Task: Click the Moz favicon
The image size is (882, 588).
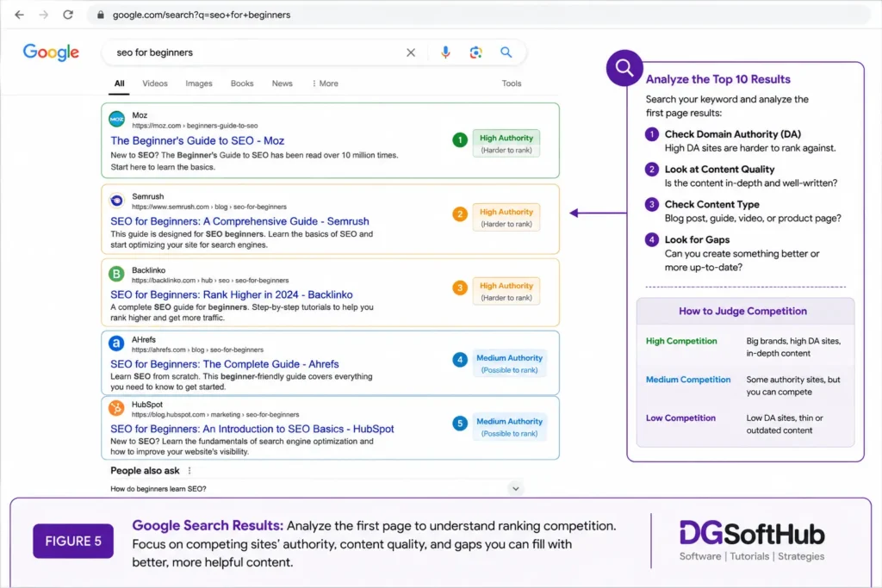Action: [x=116, y=119]
